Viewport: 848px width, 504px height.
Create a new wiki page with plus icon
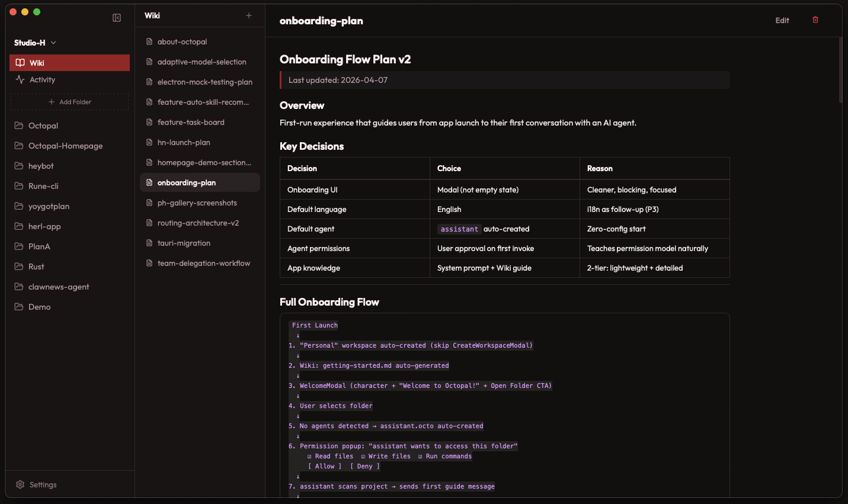[x=248, y=15]
